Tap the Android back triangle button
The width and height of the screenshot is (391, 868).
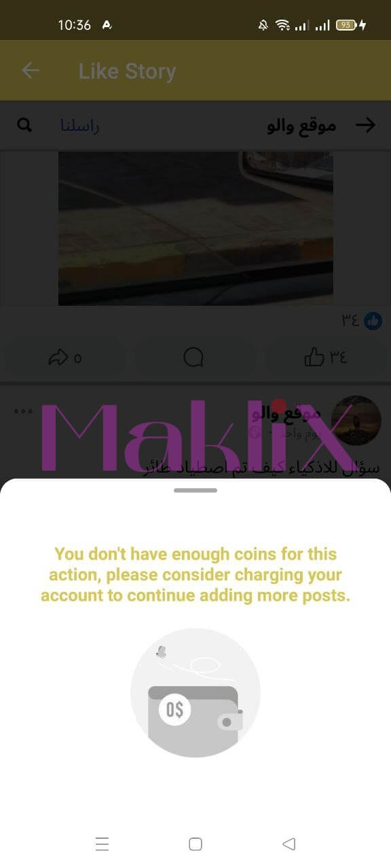coord(288,844)
